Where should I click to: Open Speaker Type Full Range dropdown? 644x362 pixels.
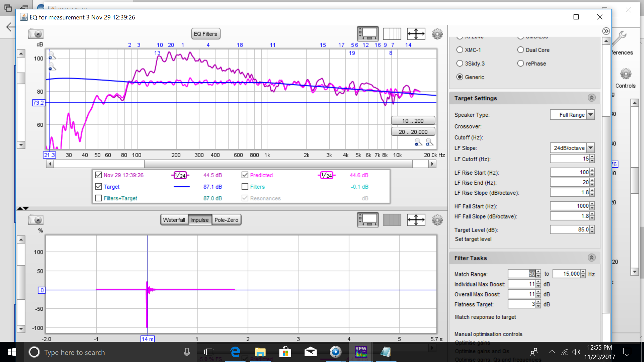[572, 115]
